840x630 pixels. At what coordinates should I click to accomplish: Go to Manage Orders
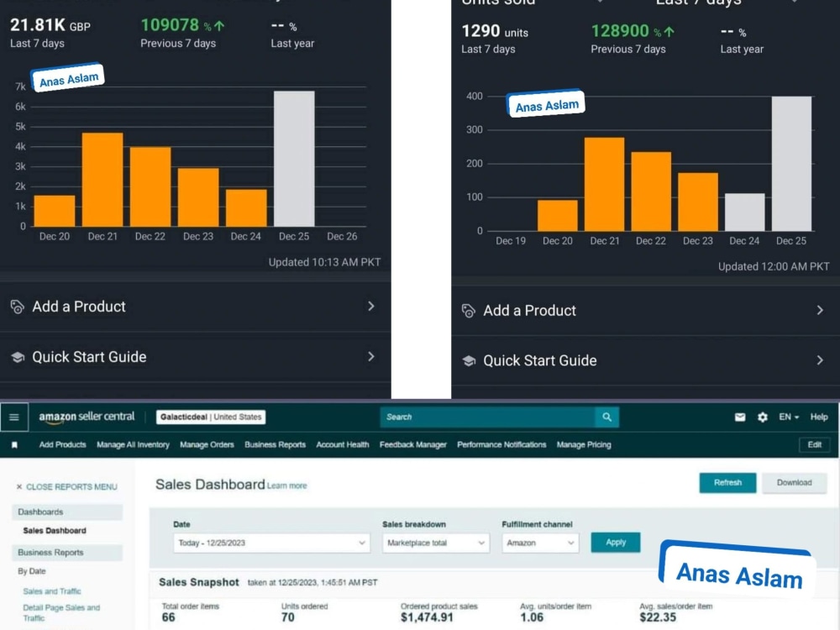click(x=207, y=444)
